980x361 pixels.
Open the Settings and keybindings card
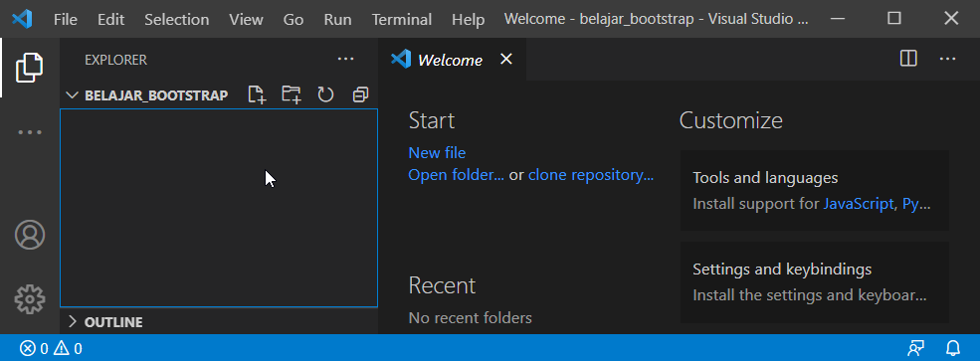click(815, 282)
